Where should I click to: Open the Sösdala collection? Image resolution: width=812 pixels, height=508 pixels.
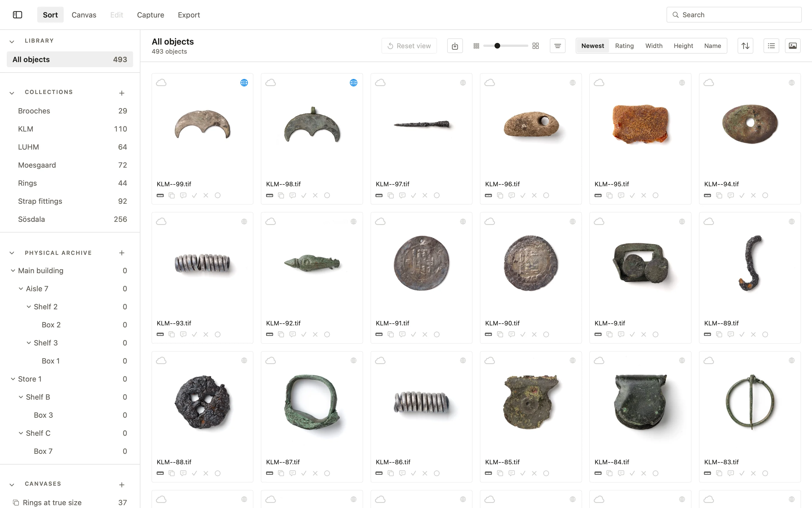[x=70, y=219]
